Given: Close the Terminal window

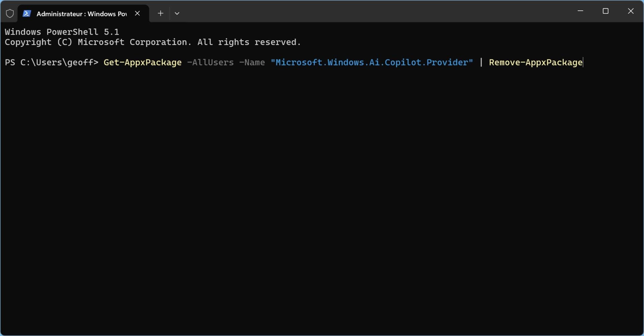Looking at the screenshot, I should [x=631, y=11].
